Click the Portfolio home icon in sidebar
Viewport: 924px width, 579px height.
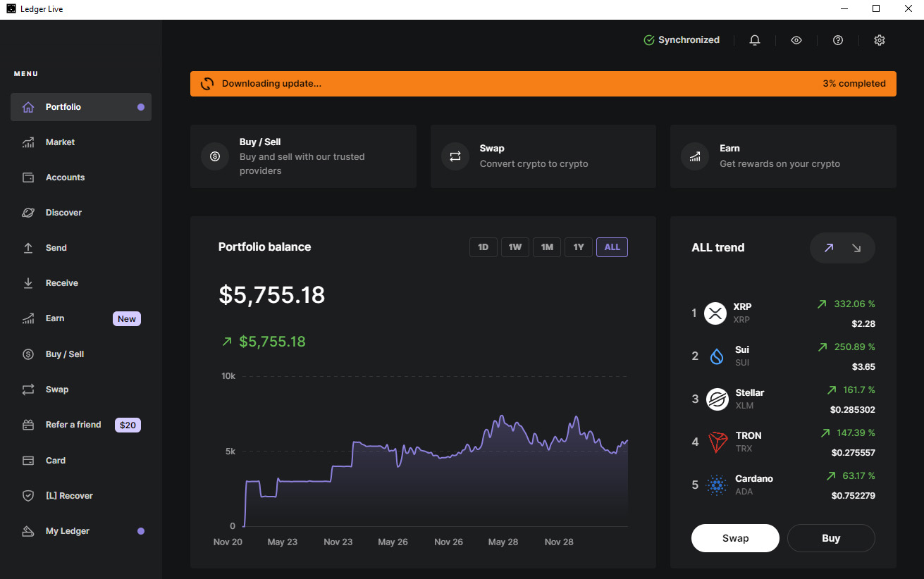(x=28, y=107)
